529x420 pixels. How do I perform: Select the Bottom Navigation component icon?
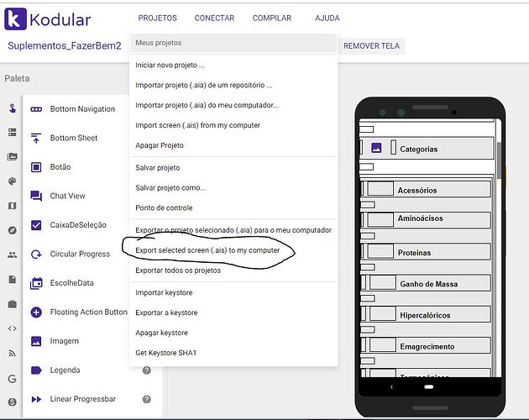coord(36,109)
